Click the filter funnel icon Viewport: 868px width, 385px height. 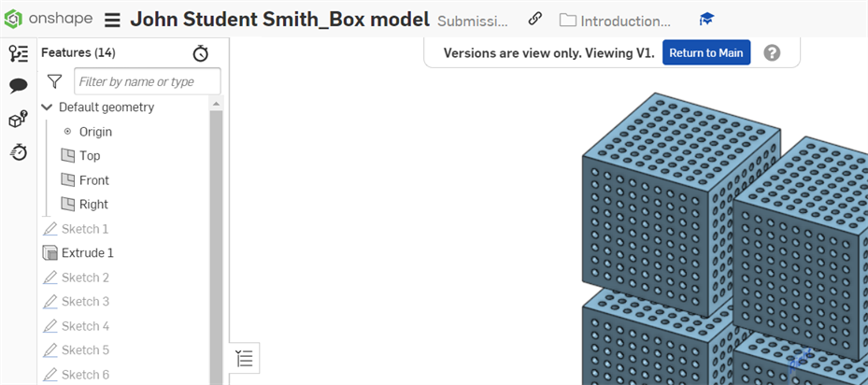pos(54,82)
